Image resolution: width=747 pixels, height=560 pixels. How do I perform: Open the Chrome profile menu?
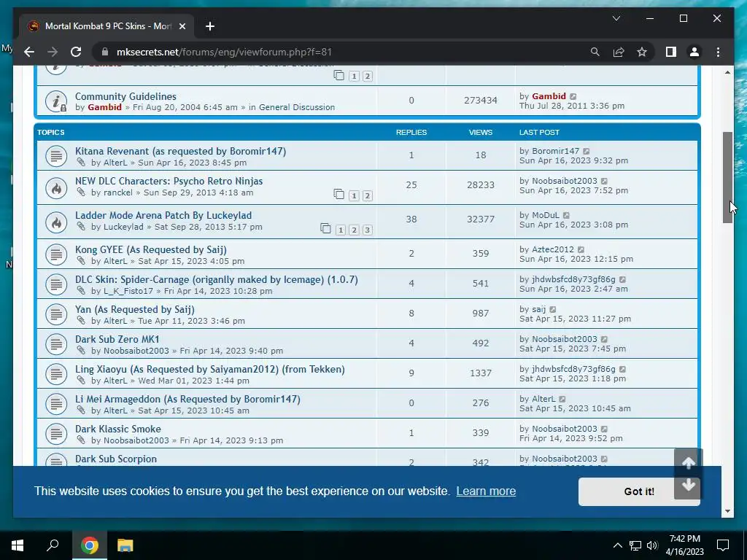(694, 52)
